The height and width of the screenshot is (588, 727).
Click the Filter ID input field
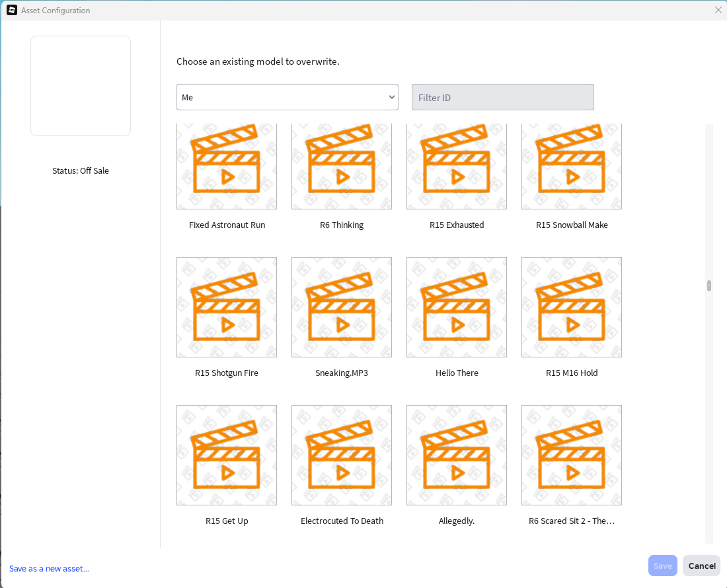[x=502, y=97]
